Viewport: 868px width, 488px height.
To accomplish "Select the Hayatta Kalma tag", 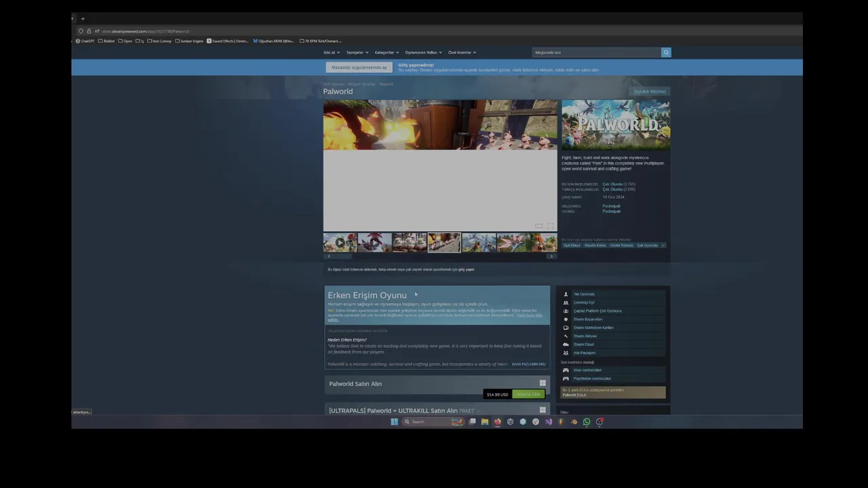I will (x=595, y=245).
